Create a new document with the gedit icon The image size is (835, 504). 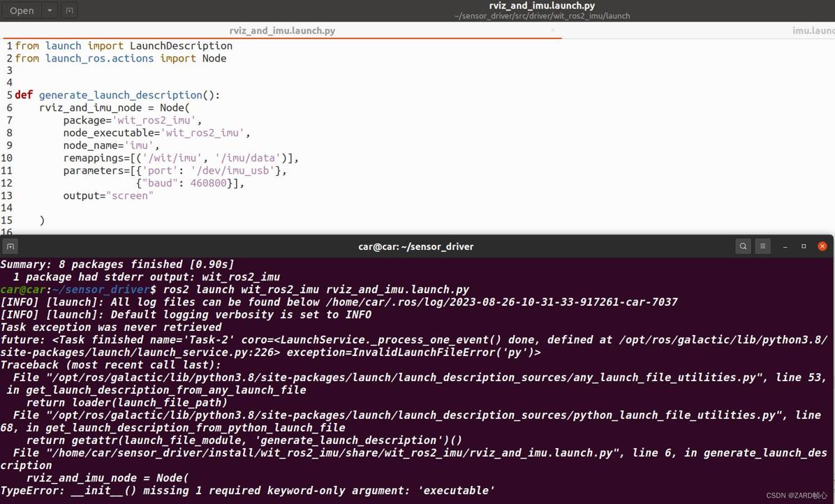pyautogui.click(x=69, y=10)
